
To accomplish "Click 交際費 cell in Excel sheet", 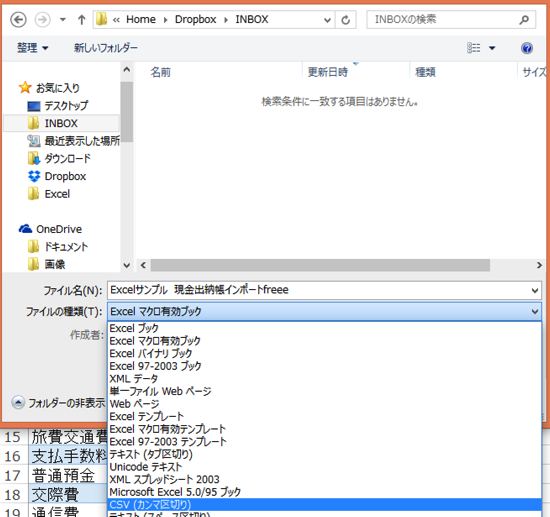I will point(68,495).
